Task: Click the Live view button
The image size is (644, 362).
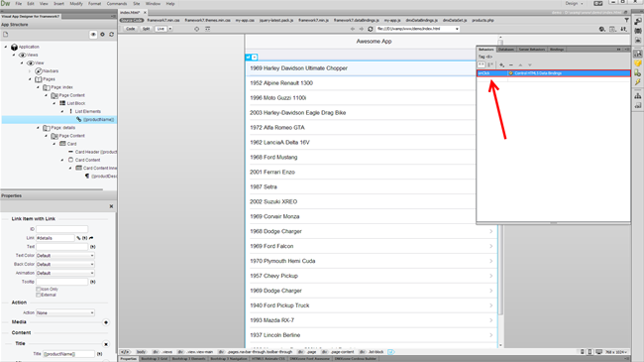Action: click(x=161, y=29)
